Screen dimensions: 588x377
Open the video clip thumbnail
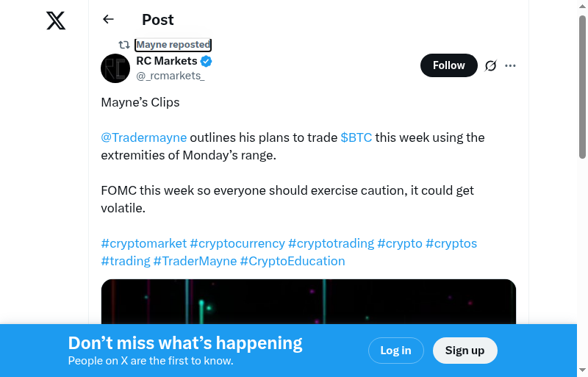309,301
